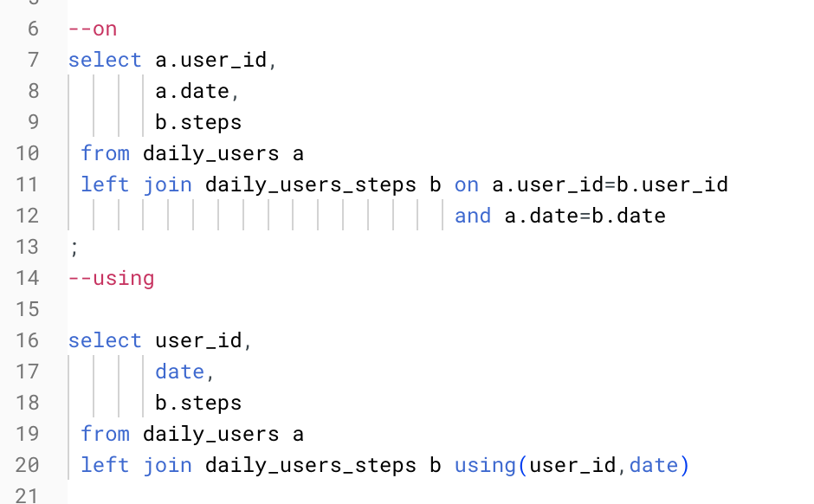Click 'a.user_id=b.user_id' join condition
Viewport: 814px width, 504px height.
tap(610, 184)
